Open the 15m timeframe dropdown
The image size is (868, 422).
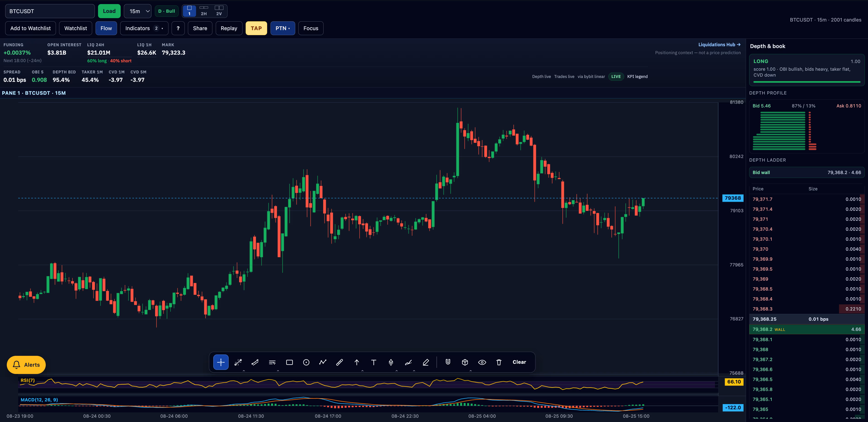(x=137, y=11)
